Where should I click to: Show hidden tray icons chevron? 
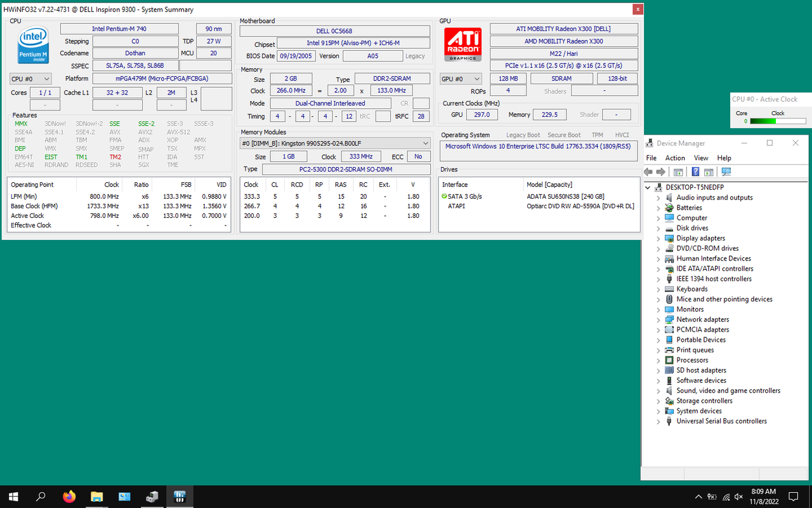[698, 497]
